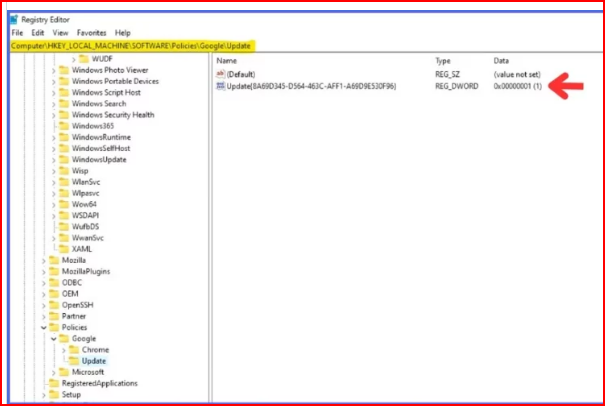
Task: Select the MozillaPlugins key label
Action: 86,272
